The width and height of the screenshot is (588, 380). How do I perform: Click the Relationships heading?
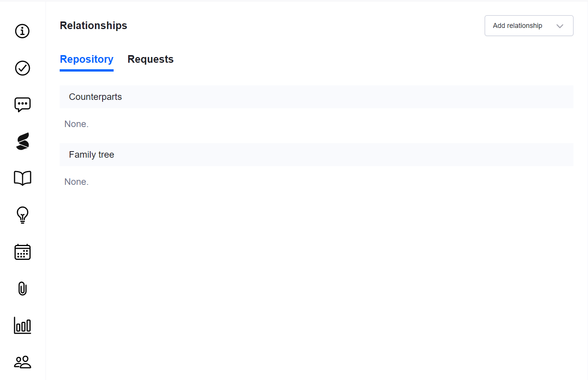[x=93, y=25]
